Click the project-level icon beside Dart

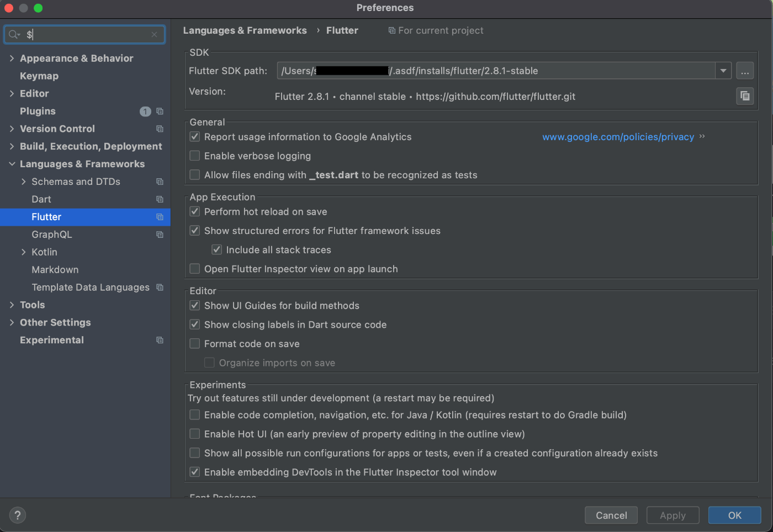160,200
